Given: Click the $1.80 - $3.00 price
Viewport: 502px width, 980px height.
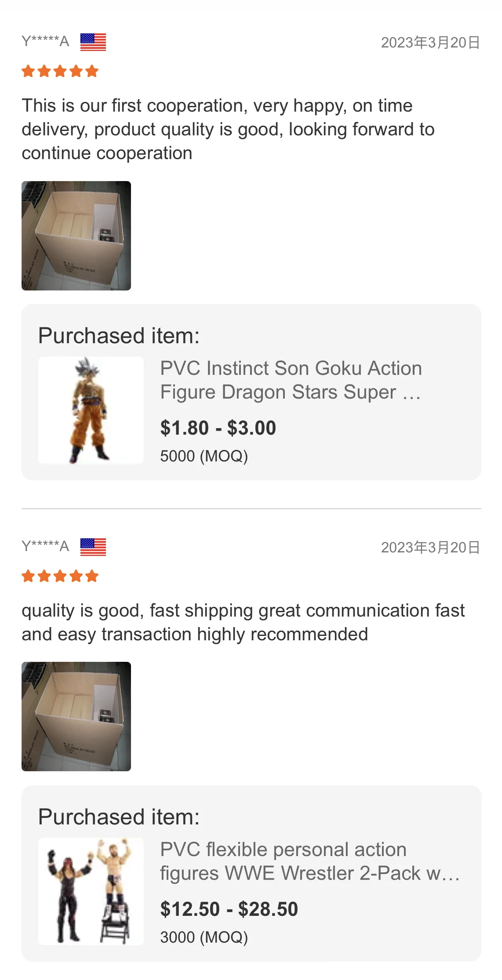Looking at the screenshot, I should click(x=218, y=428).
